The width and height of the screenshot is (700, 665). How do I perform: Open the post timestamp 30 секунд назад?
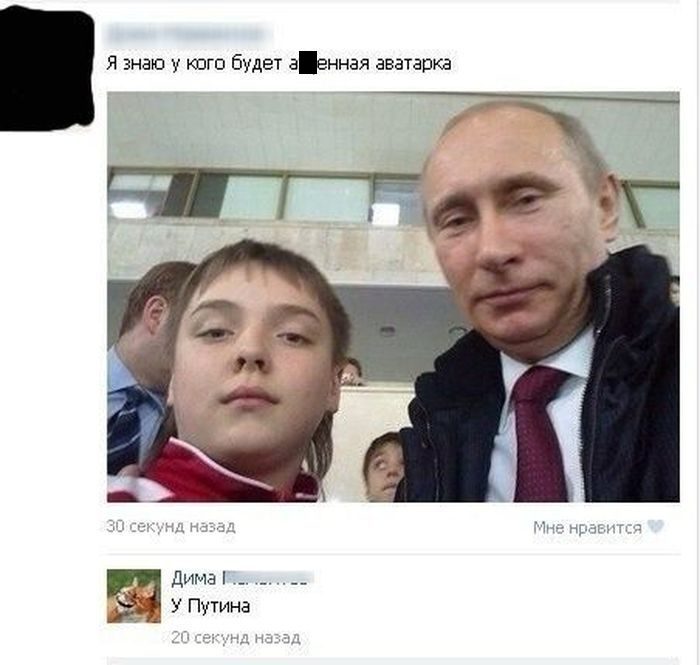[x=171, y=527]
